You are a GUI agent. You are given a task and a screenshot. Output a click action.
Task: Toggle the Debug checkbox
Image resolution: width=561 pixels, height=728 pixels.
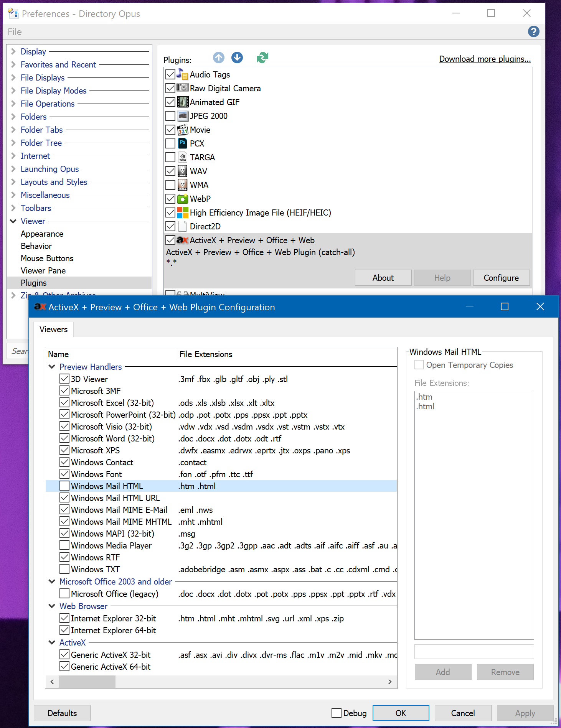click(337, 713)
